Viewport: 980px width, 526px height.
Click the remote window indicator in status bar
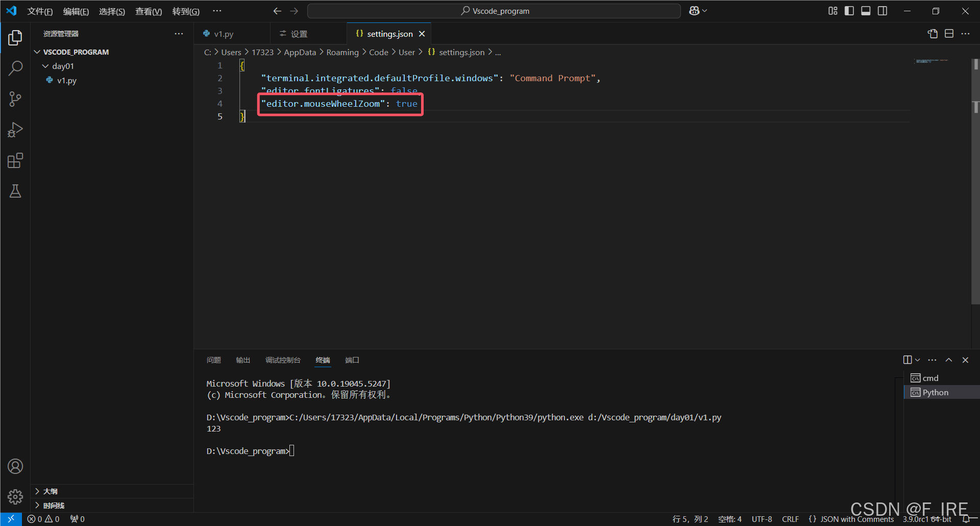[x=11, y=519]
